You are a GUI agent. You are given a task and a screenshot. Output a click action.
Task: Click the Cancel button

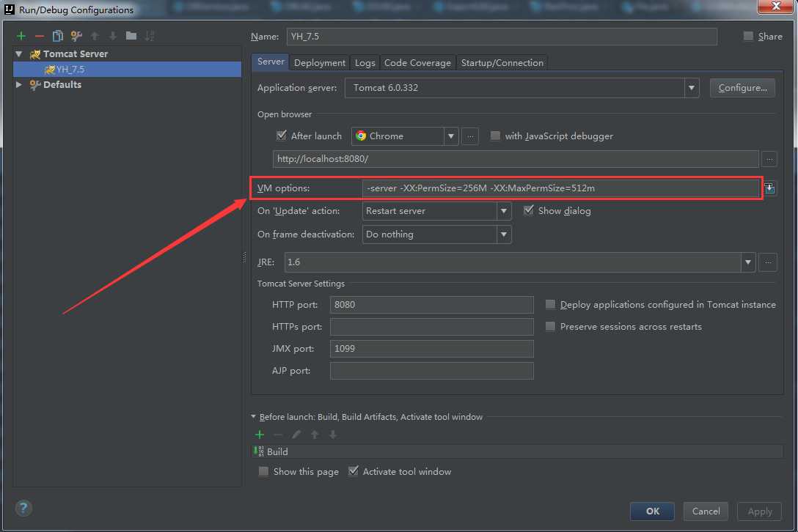point(706,511)
